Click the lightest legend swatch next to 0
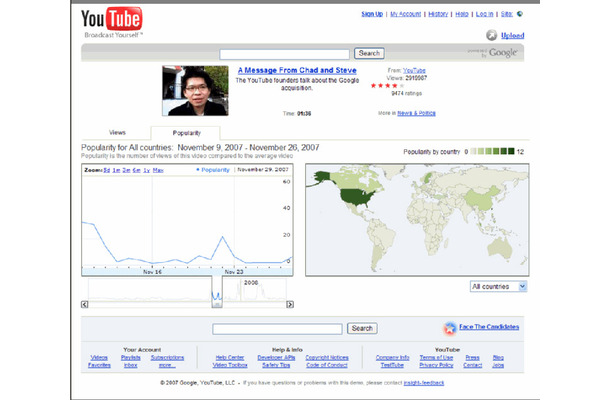Viewport: 610px width, 400px height. tap(473, 151)
